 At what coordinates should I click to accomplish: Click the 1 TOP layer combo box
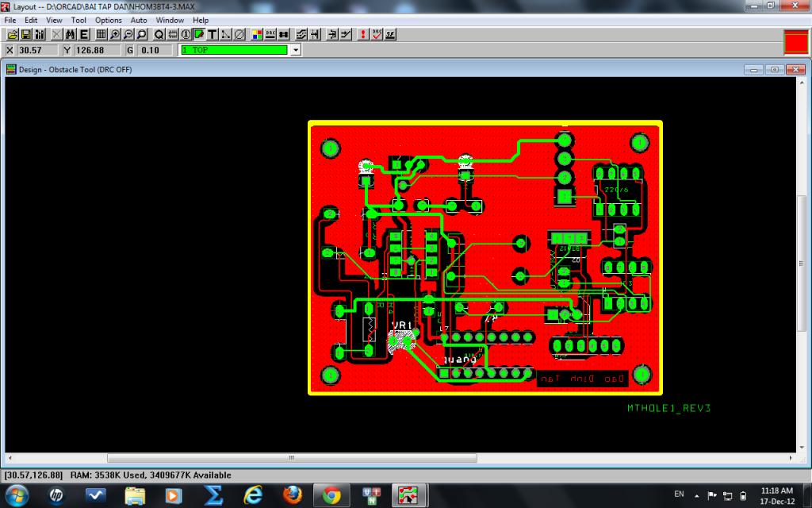click(x=234, y=50)
